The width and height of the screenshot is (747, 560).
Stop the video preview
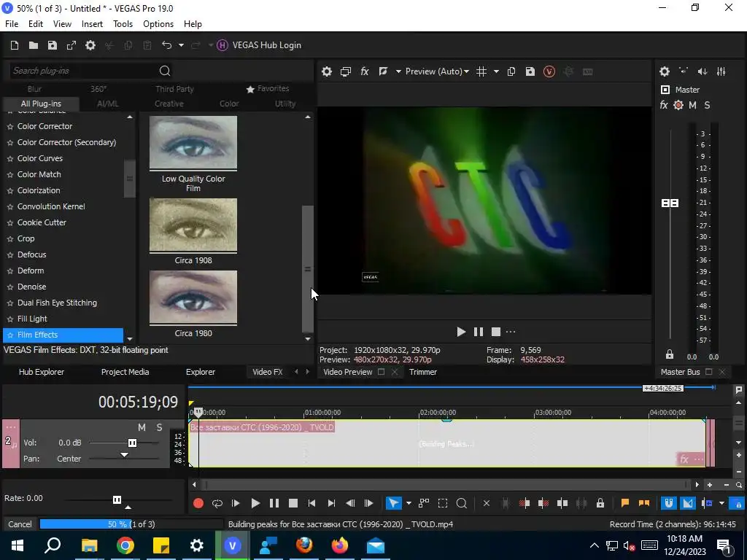(496, 332)
